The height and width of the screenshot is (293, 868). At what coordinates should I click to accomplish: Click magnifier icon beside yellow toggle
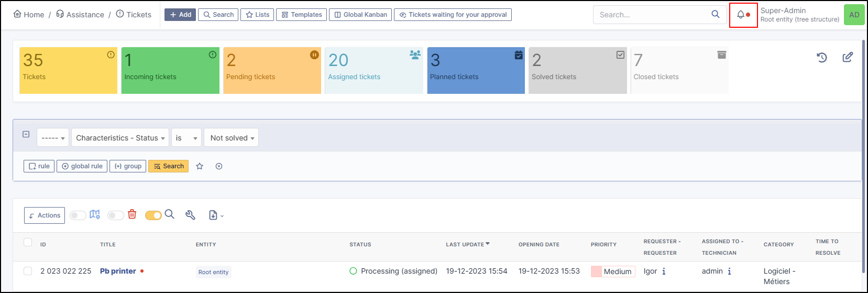[170, 214]
